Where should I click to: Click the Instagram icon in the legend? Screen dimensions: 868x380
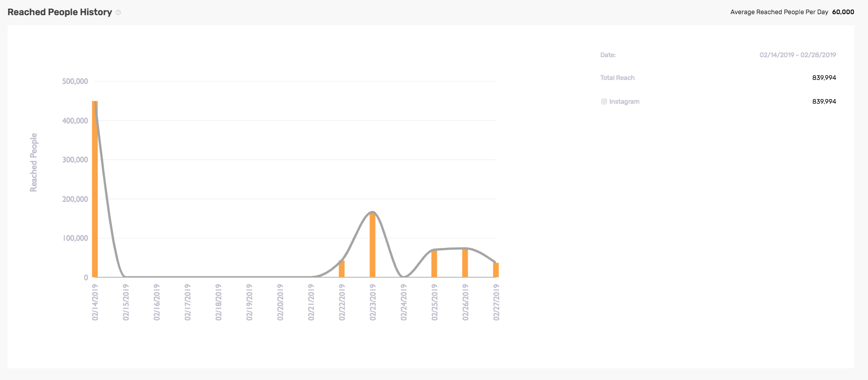pyautogui.click(x=604, y=102)
